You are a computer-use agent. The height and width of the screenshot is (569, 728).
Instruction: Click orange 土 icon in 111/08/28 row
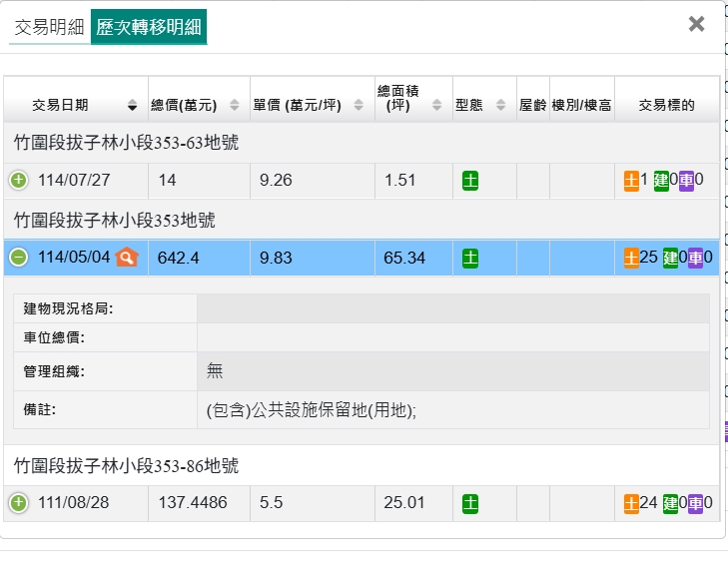click(631, 503)
